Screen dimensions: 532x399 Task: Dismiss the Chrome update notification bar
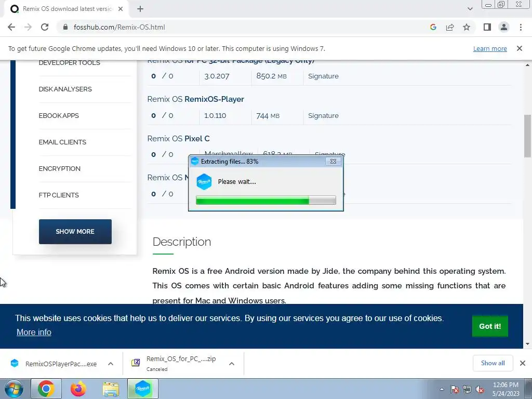coord(519,48)
